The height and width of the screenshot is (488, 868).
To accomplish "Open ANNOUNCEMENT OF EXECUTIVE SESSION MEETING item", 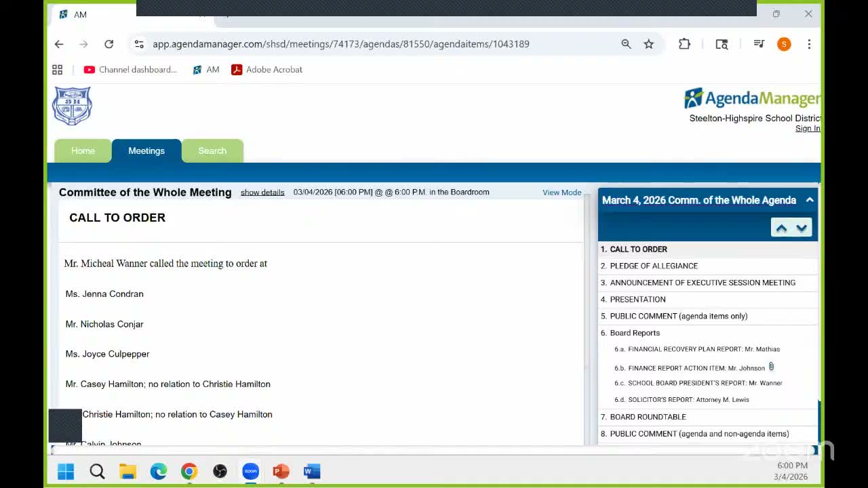I will coord(708,283).
